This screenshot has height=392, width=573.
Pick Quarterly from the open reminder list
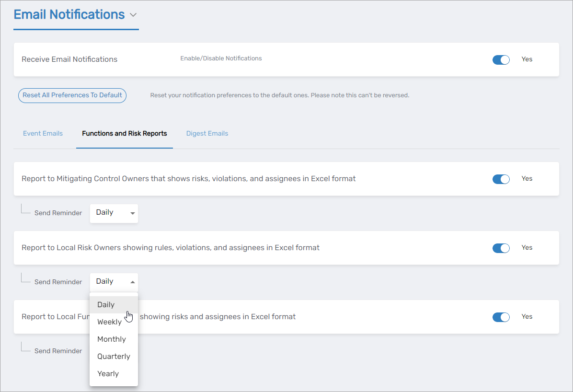pos(114,356)
